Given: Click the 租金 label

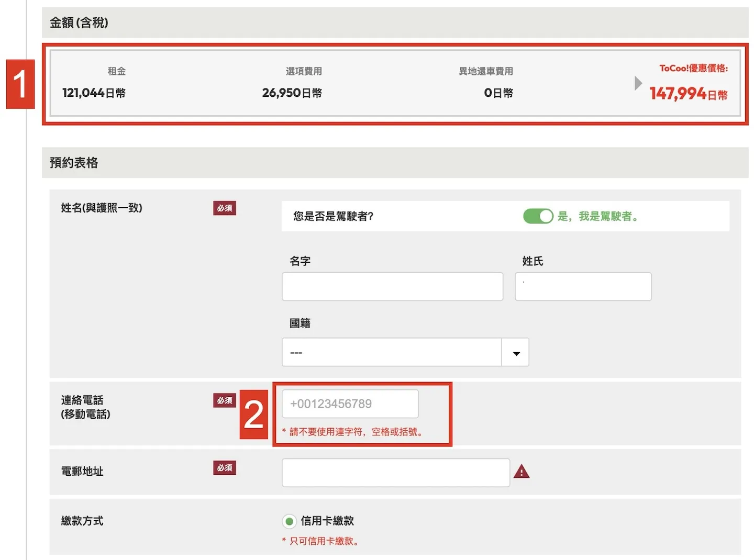Looking at the screenshot, I should [x=117, y=71].
